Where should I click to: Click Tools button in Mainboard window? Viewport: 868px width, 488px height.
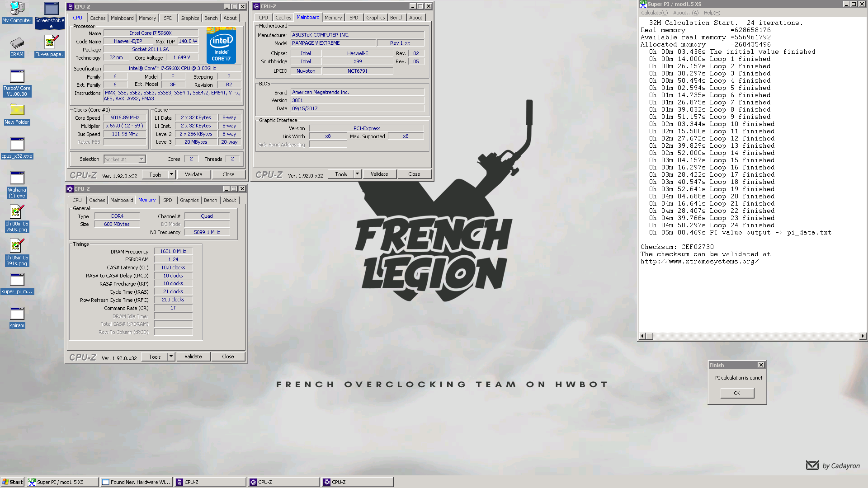tap(341, 174)
